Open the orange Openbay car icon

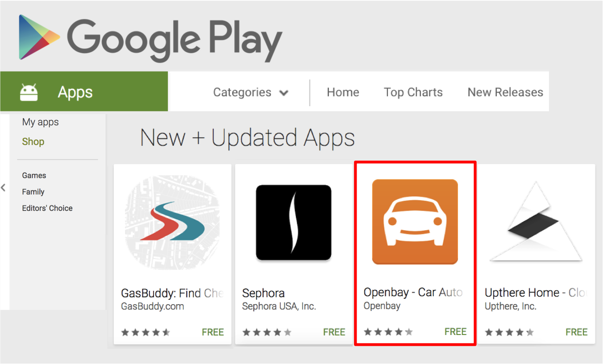[x=415, y=222]
